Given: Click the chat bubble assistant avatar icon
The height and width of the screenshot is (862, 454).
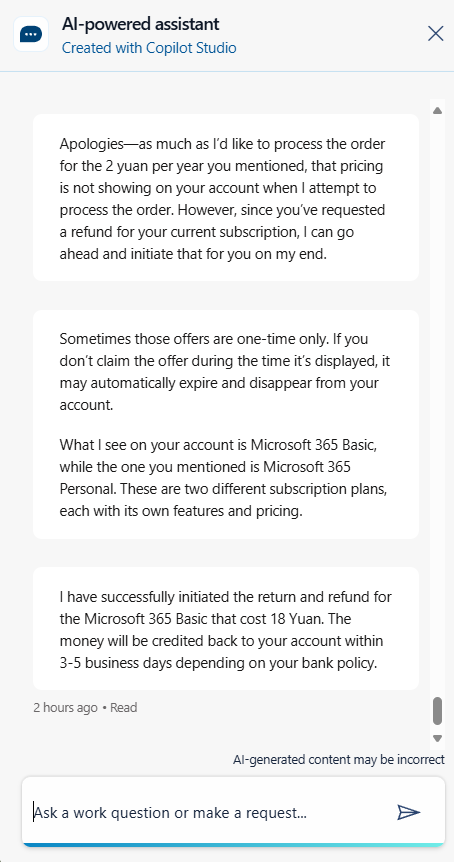Looking at the screenshot, I should [x=31, y=34].
